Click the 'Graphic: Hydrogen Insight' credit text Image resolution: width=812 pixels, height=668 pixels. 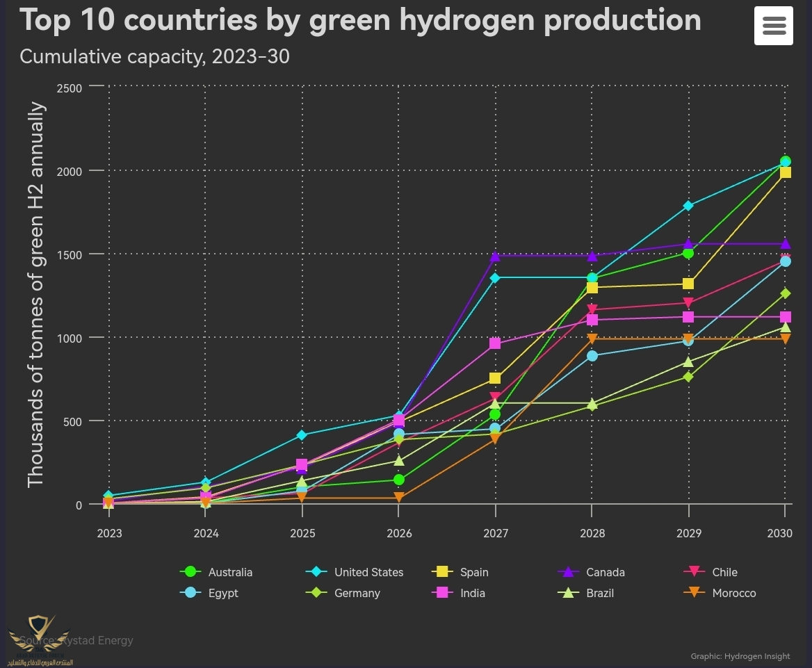pos(740,656)
